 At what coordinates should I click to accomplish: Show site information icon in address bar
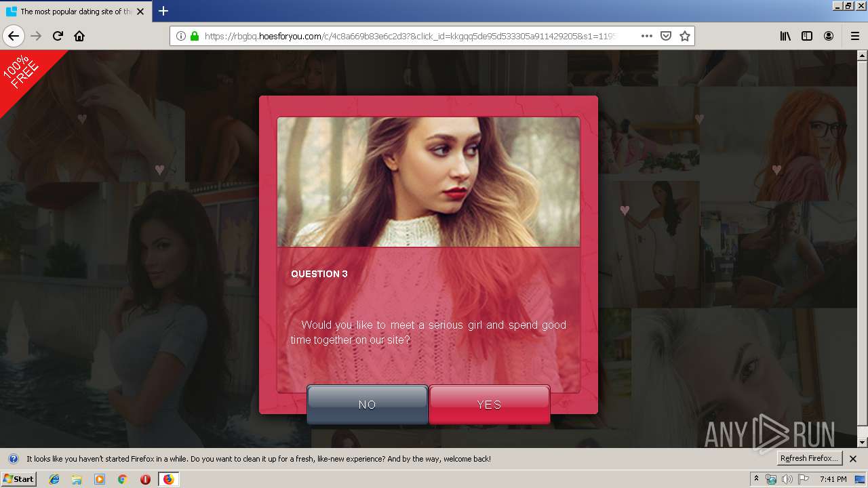(180, 36)
